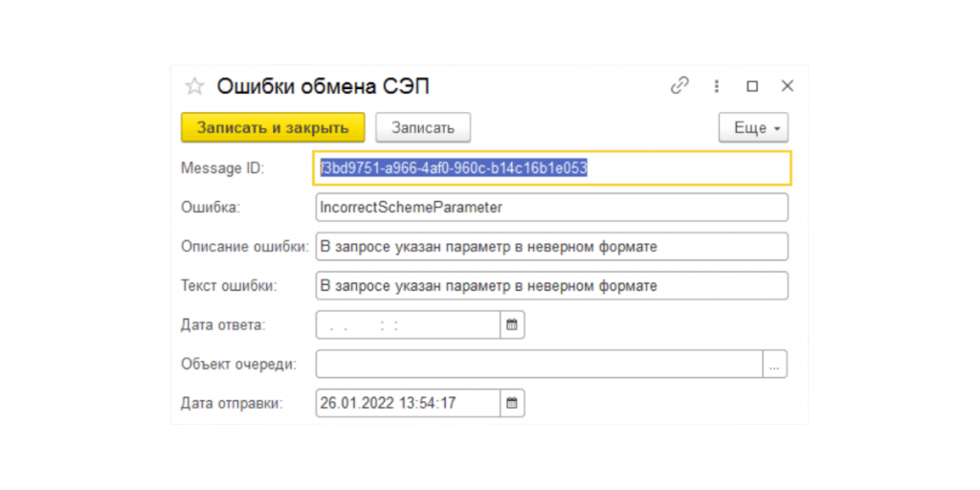
Task: Click the get-link chain icon
Action: pyautogui.click(x=679, y=85)
